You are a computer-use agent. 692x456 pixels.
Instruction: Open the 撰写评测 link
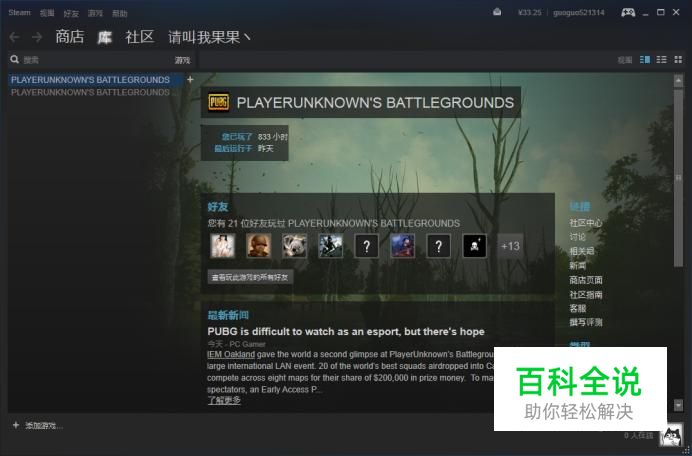point(586,322)
